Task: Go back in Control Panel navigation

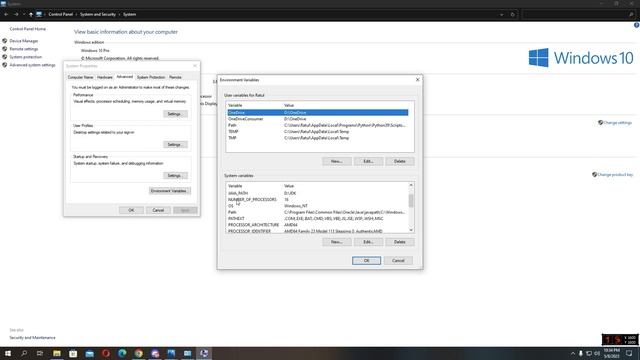Action: [6, 14]
